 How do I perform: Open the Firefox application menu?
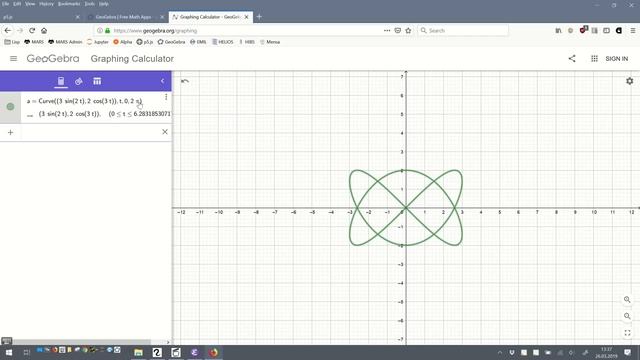(x=633, y=31)
